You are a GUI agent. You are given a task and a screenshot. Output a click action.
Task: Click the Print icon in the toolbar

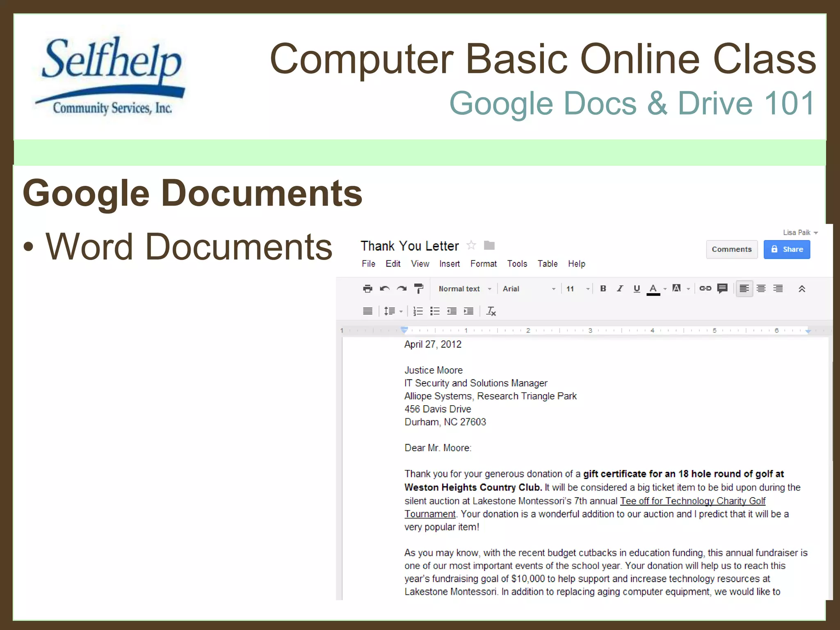367,289
